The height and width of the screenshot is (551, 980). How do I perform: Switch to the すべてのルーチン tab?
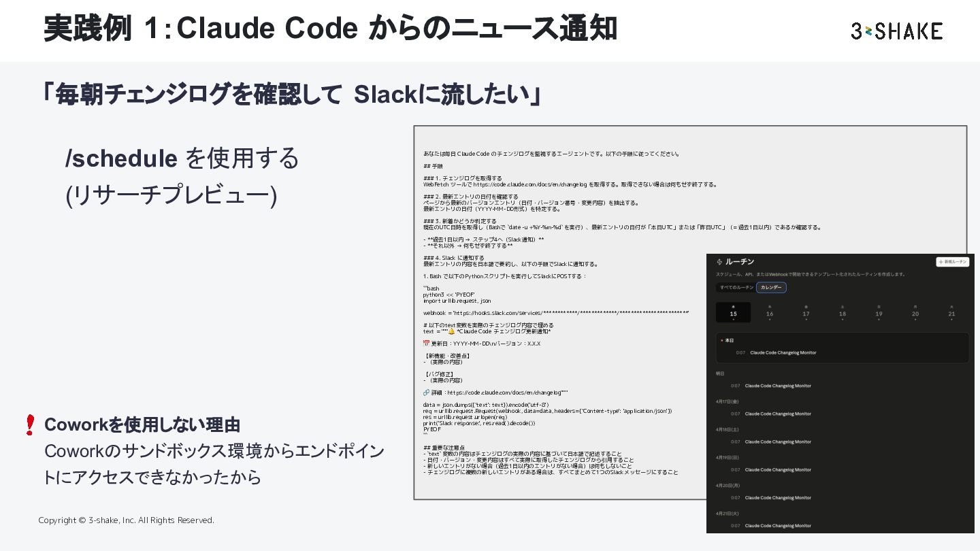pyautogui.click(x=736, y=288)
